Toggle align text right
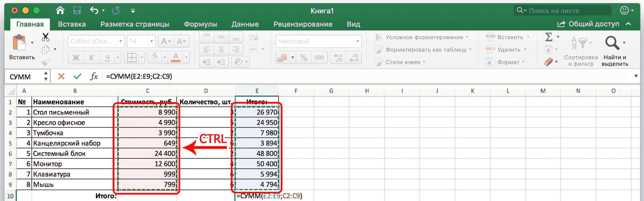The width and height of the screenshot is (644, 201). pyautogui.click(x=236, y=49)
